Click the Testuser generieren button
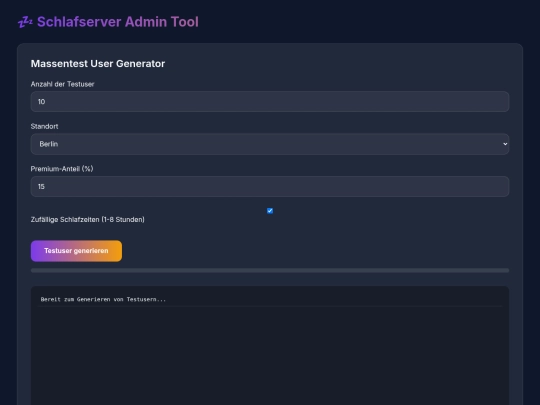Screen dimensions: 540x405 [76, 251]
